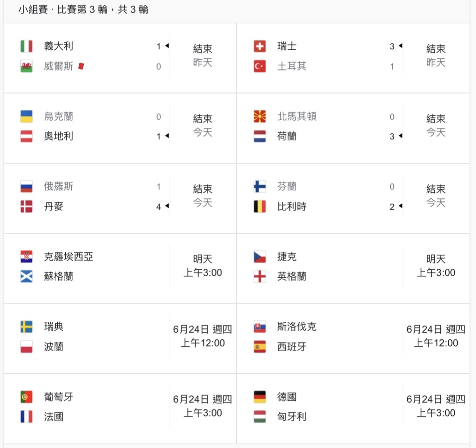Click the Portugal flag icon
476x448 pixels.
coord(26,397)
